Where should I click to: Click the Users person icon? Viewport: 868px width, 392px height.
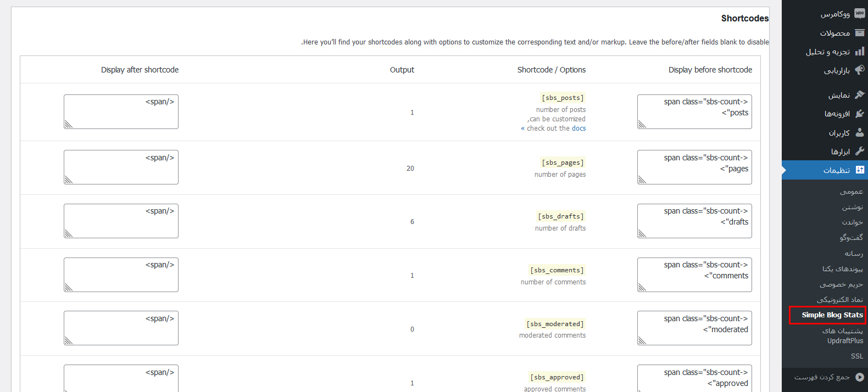pos(860,132)
